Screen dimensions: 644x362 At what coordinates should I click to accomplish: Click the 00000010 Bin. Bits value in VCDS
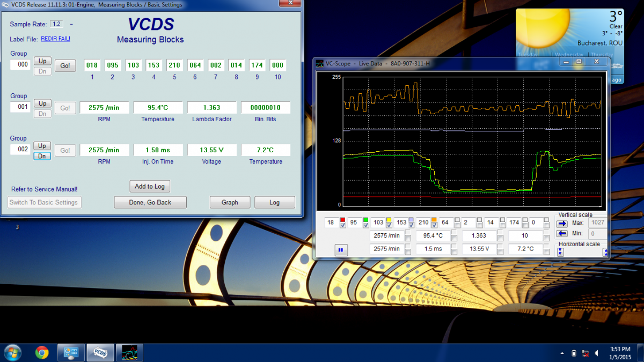[x=266, y=108]
